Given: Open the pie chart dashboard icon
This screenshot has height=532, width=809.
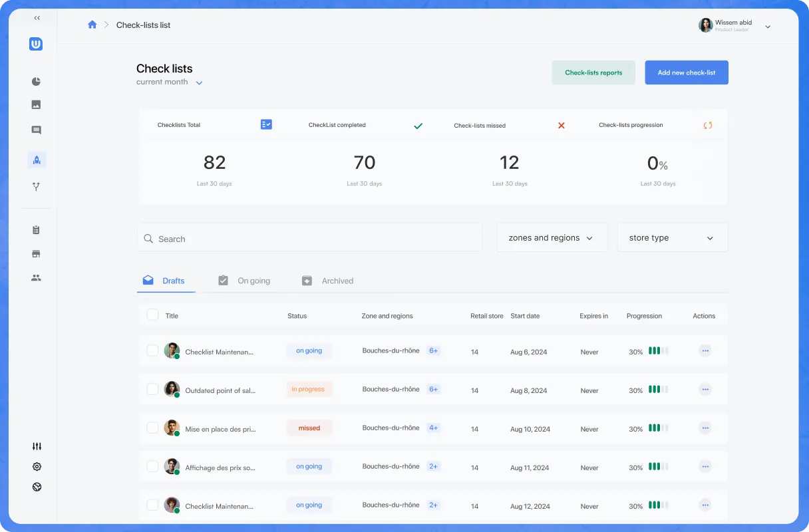Looking at the screenshot, I should pos(36,82).
